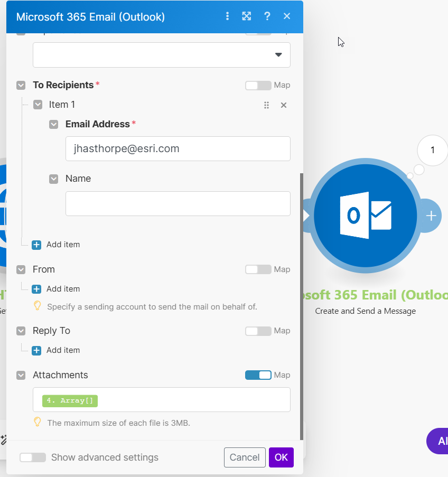This screenshot has width=448, height=477.
Task: Expand the dialog to fullscreen view
Action: click(x=247, y=16)
